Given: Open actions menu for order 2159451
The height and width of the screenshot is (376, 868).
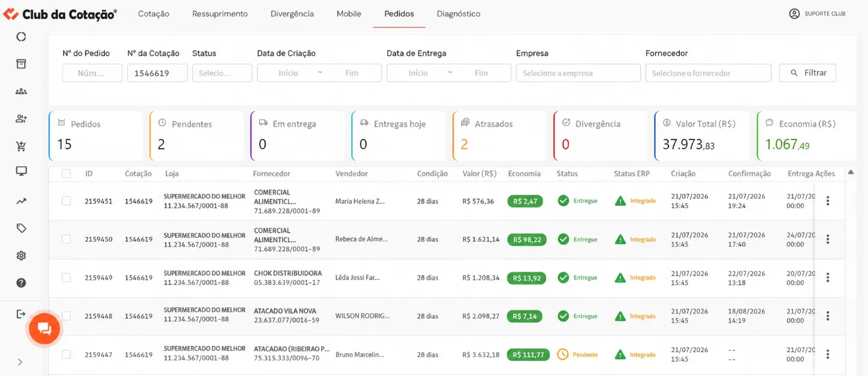Looking at the screenshot, I should click(828, 201).
